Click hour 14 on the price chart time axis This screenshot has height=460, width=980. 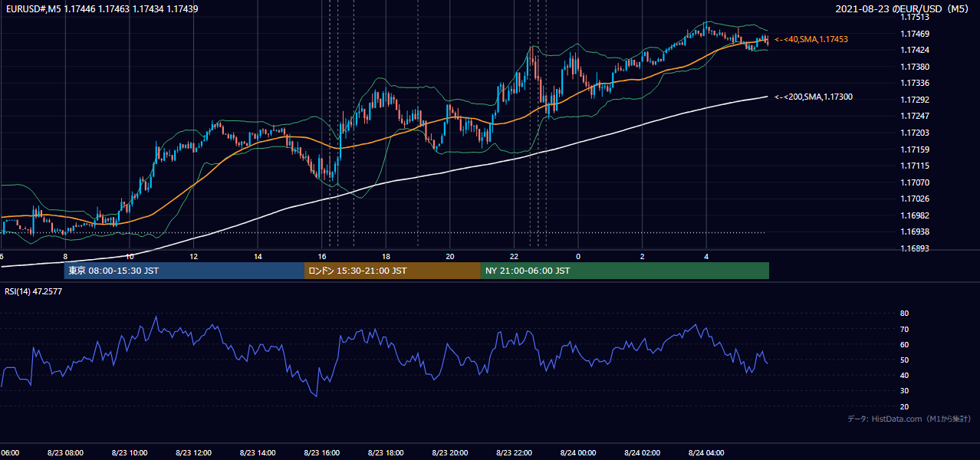(258, 257)
